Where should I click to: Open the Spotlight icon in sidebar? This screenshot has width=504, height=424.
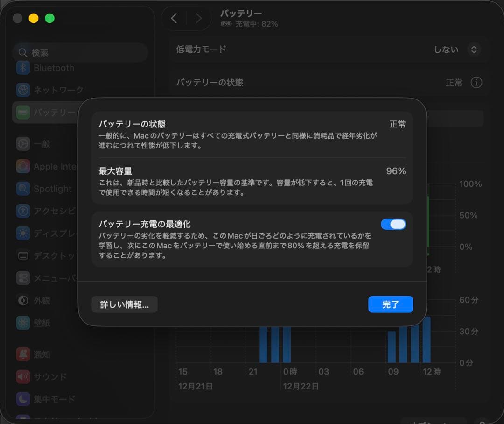23,189
